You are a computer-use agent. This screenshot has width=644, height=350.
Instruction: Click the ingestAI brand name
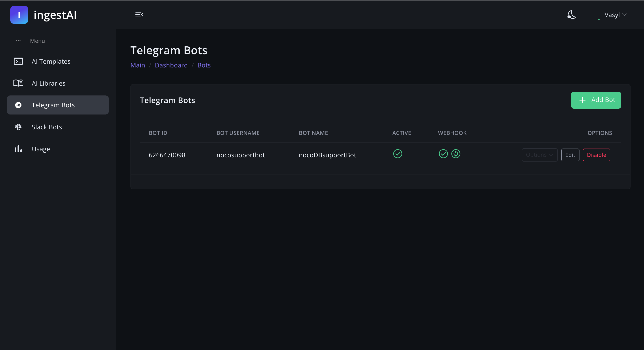(55, 15)
